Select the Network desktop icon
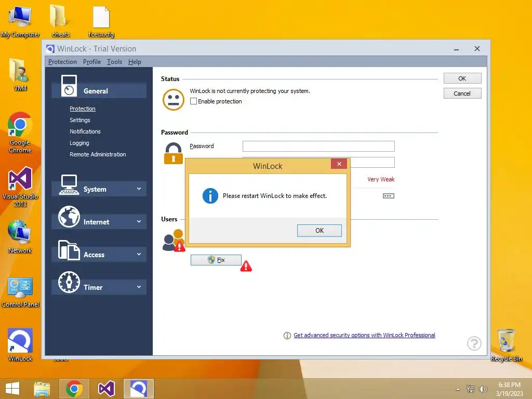Viewport: 532px width, 399px height. click(20, 236)
